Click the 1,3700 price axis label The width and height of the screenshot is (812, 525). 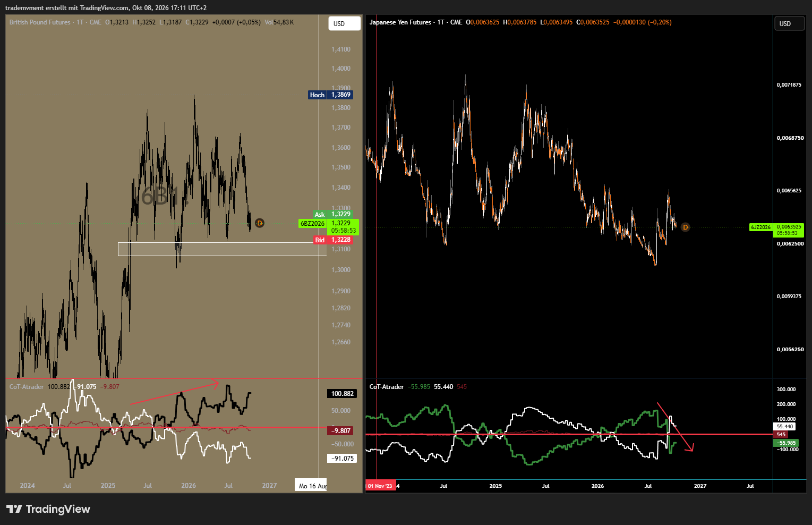(341, 128)
